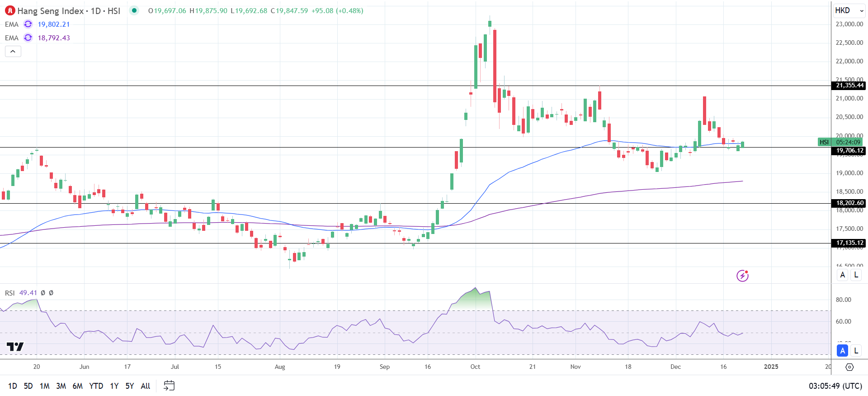Select the 1D time range
Viewport: 868px width, 396px height.
point(12,386)
